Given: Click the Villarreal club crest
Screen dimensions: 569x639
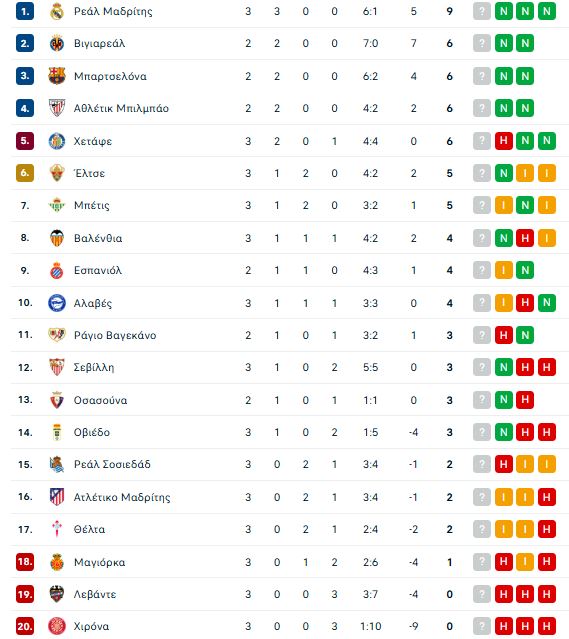Looking at the screenshot, I should tap(57, 43).
